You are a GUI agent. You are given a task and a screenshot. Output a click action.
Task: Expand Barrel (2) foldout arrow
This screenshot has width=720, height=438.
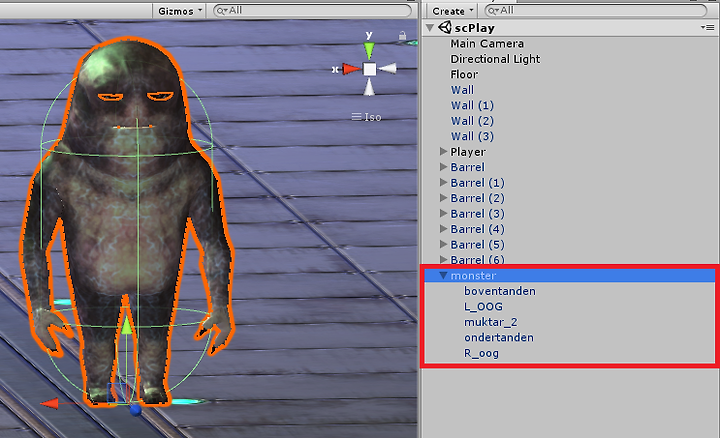tap(443, 198)
